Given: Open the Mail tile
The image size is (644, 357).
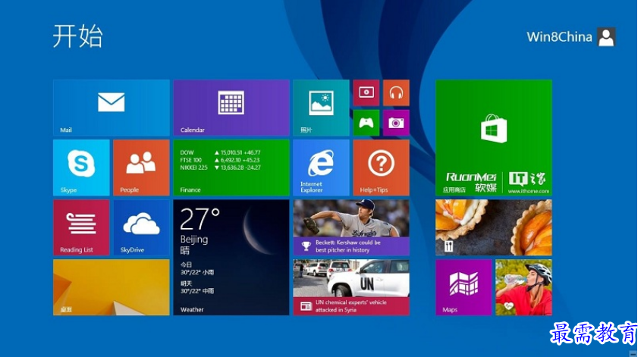Looking at the screenshot, I should [x=111, y=107].
